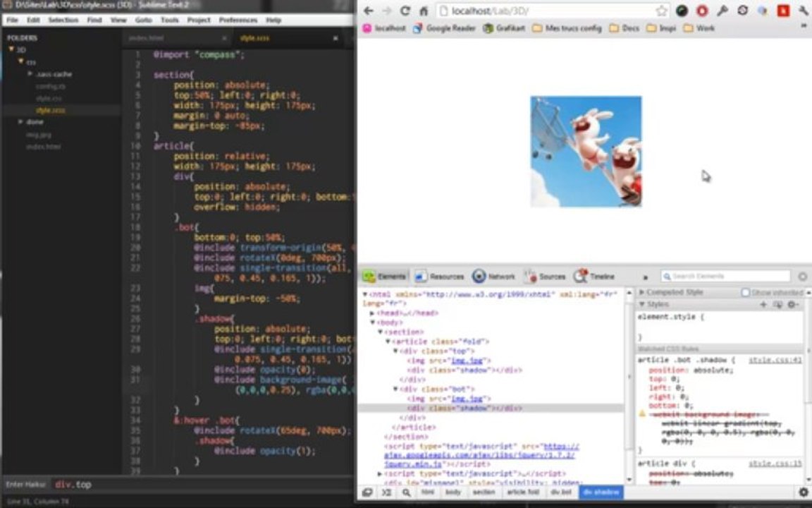Image resolution: width=812 pixels, height=508 pixels.
Task: Open DevTools settings gear at bottom right
Action: (x=804, y=492)
